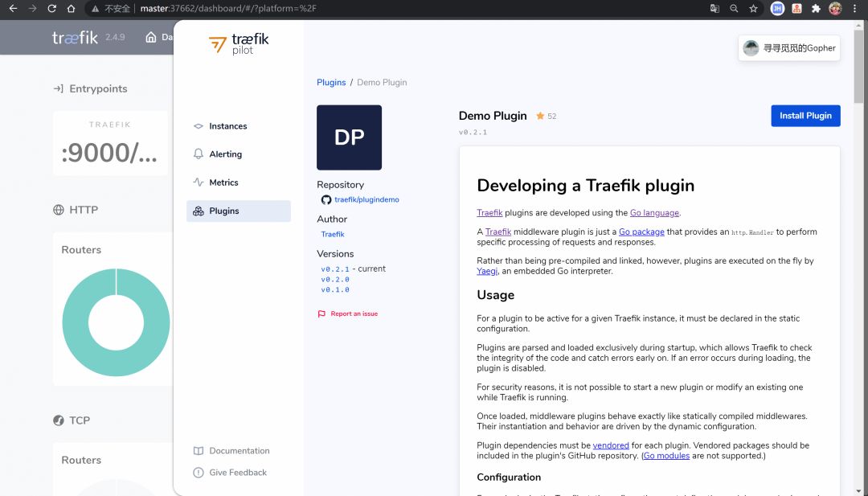Image resolution: width=868 pixels, height=496 pixels.
Task: Click the HTTP Routers donut chart
Action: tap(117, 322)
